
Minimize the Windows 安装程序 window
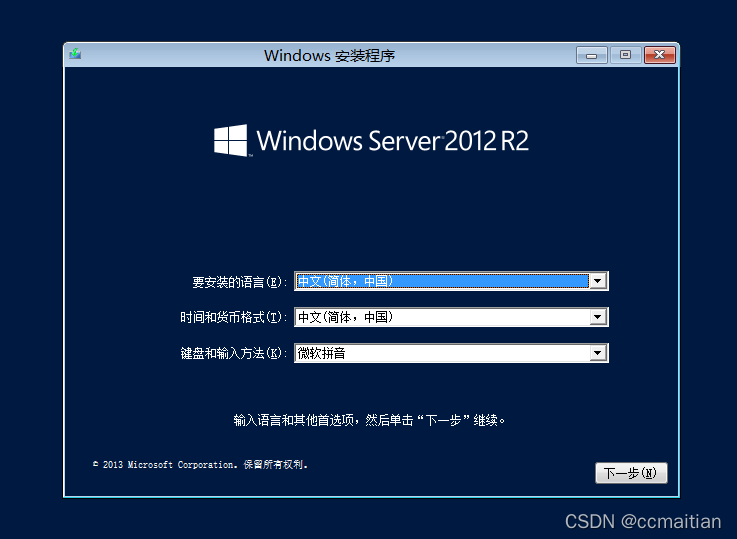point(591,55)
